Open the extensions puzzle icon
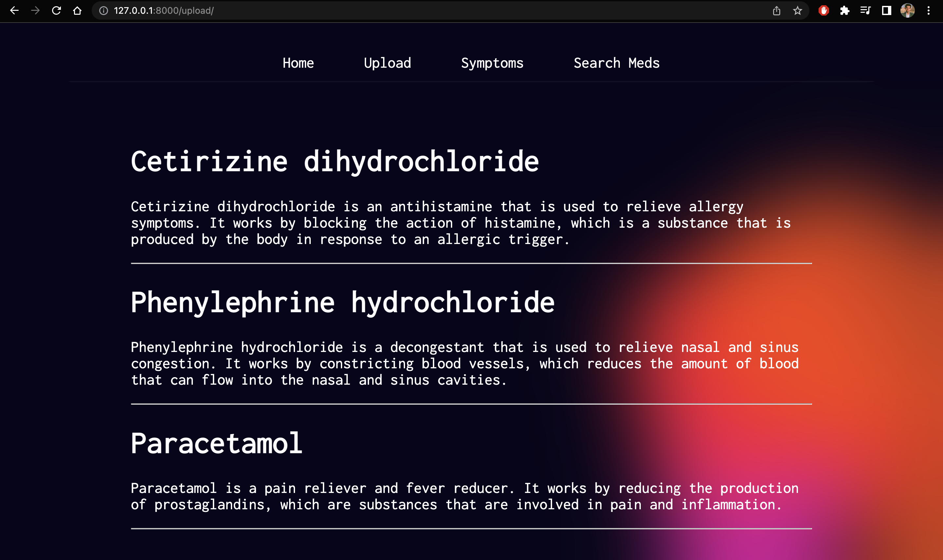The image size is (943, 560). 845,10
